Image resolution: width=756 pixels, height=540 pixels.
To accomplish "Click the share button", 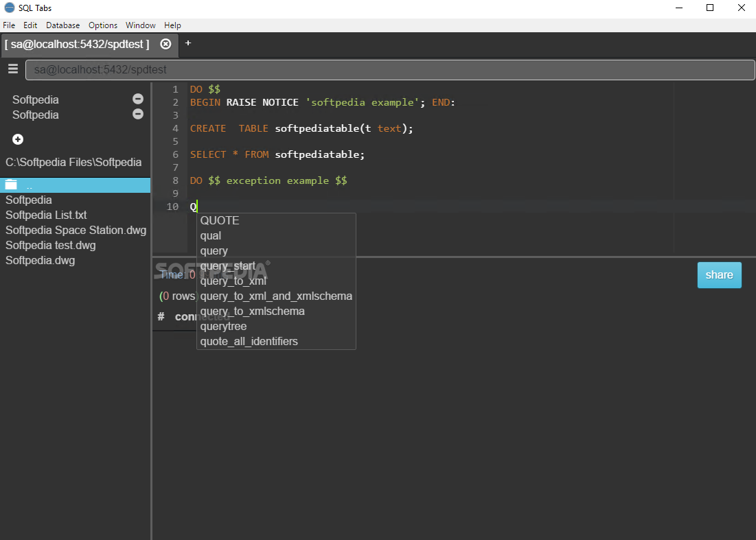I will (719, 275).
